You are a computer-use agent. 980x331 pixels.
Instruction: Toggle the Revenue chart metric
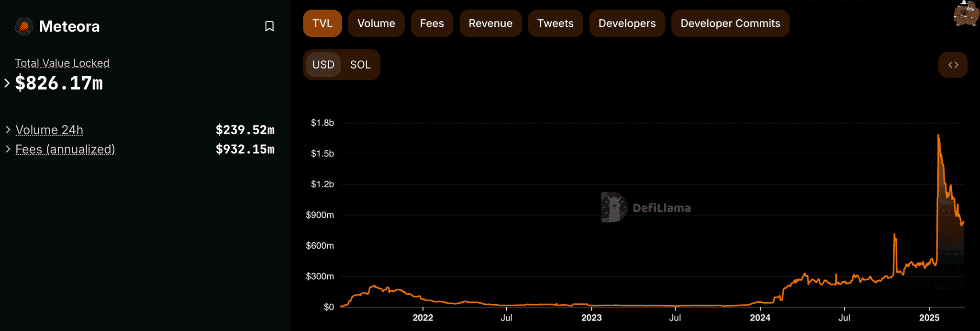(x=490, y=23)
